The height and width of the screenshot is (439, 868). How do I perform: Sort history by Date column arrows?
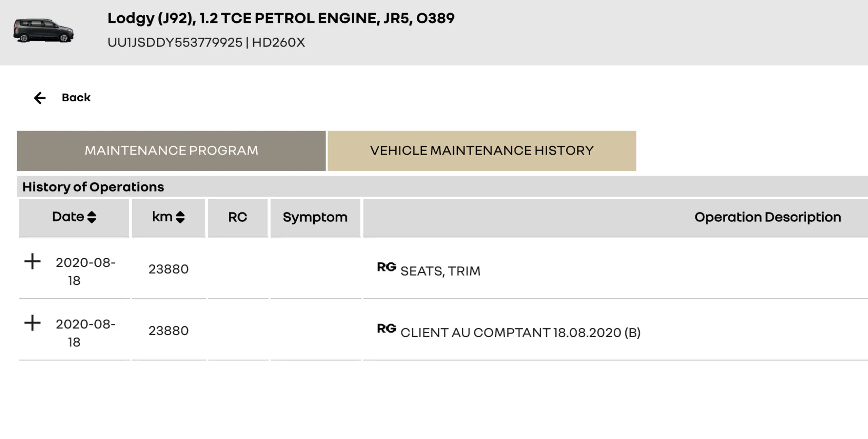(x=92, y=217)
